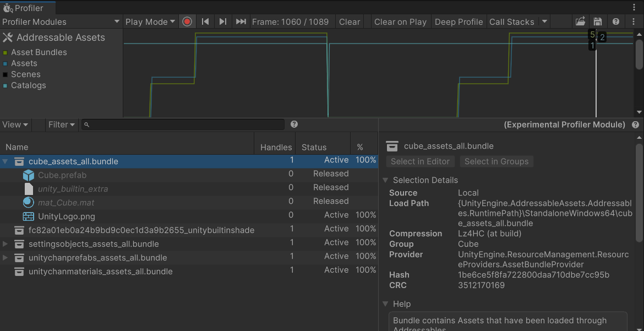Image resolution: width=644 pixels, height=331 pixels.
Task: Open the View dropdown
Action: [15, 124]
